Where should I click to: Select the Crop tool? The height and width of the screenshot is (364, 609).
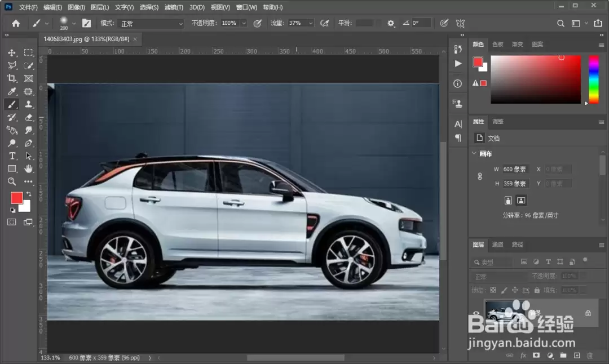coord(12,78)
